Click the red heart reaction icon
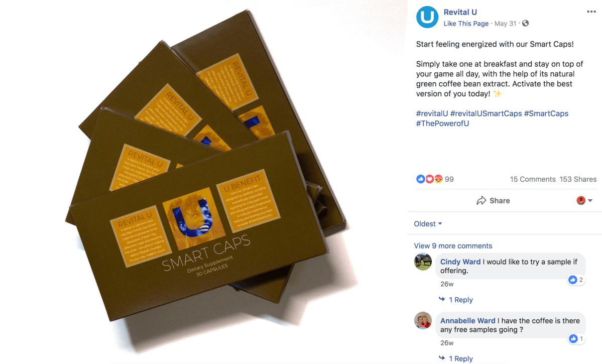 click(x=429, y=179)
